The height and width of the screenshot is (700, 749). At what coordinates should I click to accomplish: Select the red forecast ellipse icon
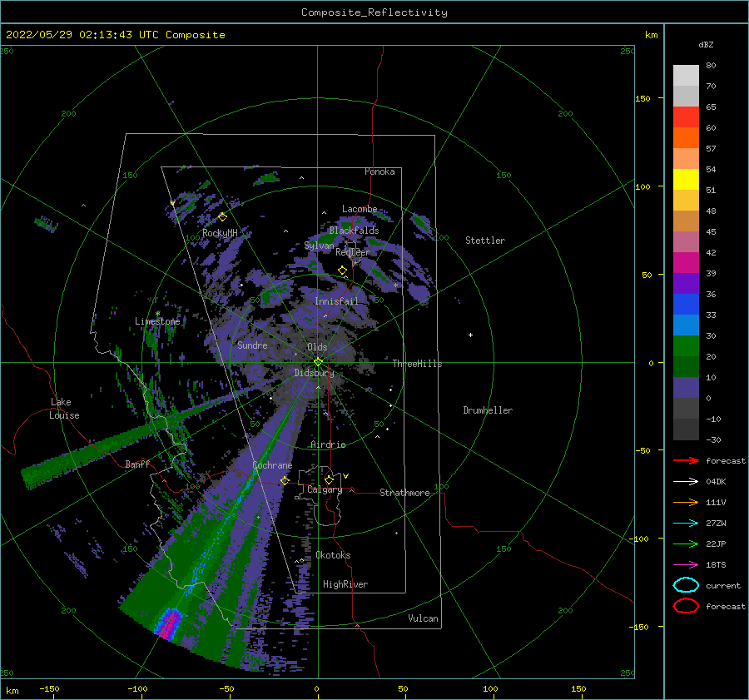tap(686, 606)
